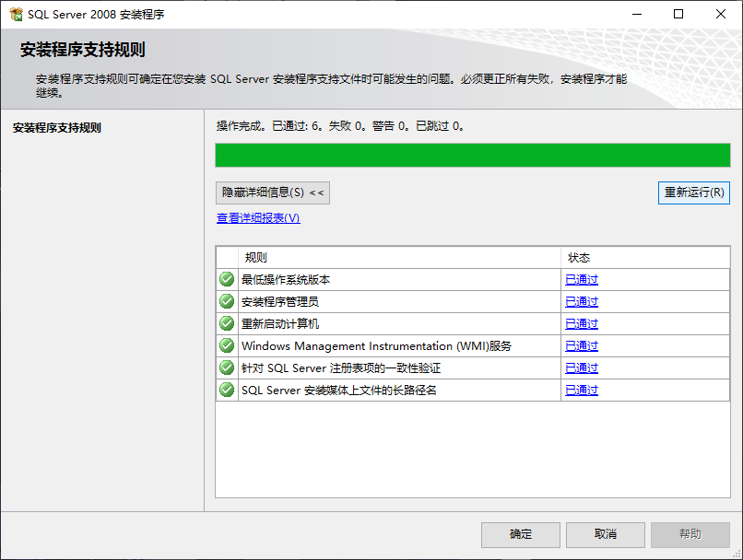Select rule text 重新启动计算机
The width and height of the screenshot is (743, 560).
[x=280, y=324]
